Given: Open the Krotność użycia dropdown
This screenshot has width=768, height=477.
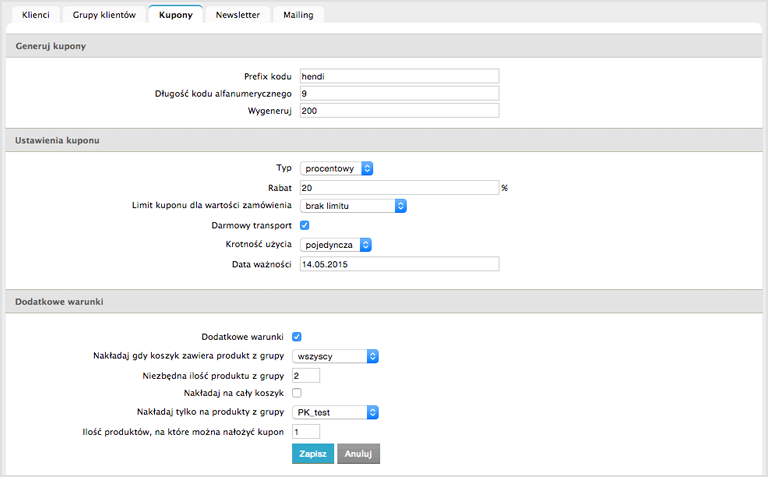Looking at the screenshot, I should (336, 244).
